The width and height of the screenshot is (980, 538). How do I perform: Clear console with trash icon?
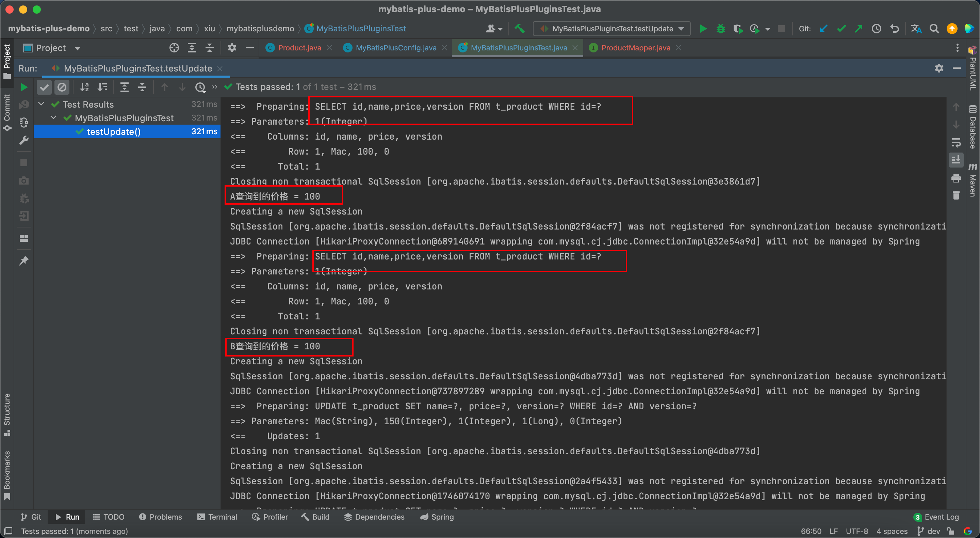(x=956, y=195)
